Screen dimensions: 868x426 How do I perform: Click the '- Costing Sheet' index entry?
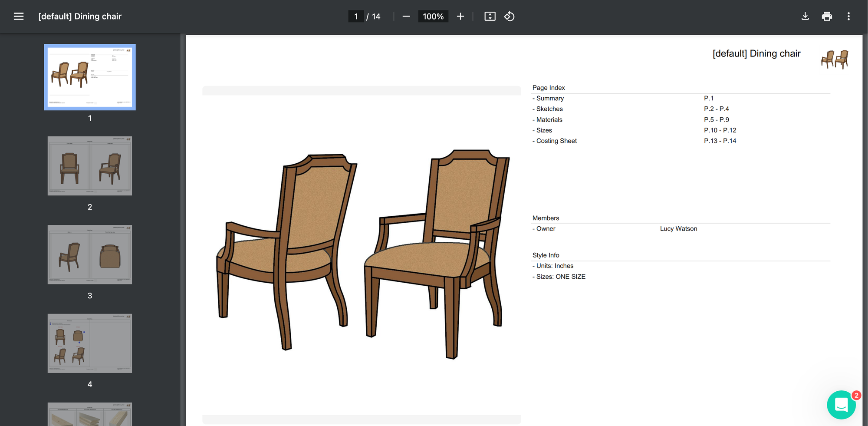(555, 141)
